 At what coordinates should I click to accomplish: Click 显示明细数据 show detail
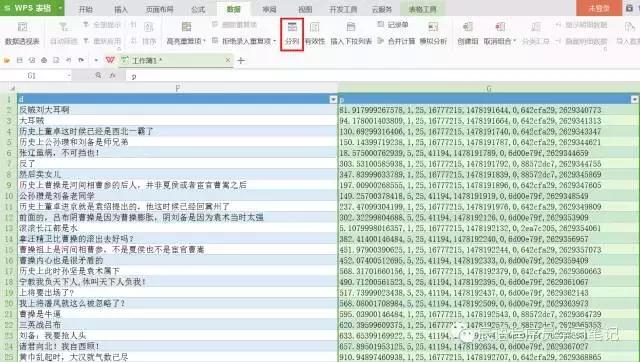(582, 25)
